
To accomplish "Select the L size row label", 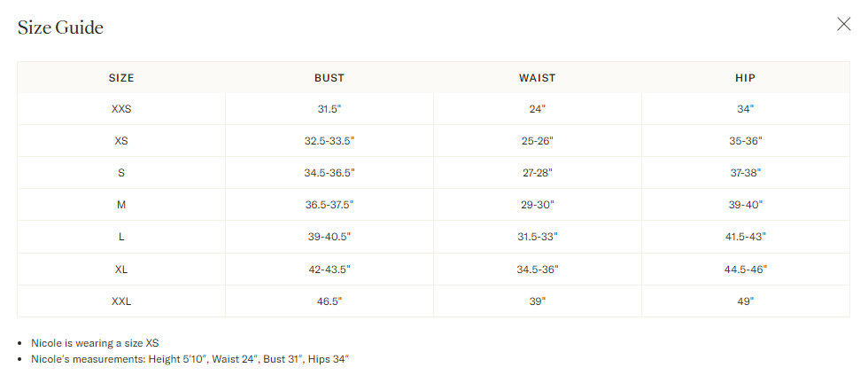I will 121,237.
